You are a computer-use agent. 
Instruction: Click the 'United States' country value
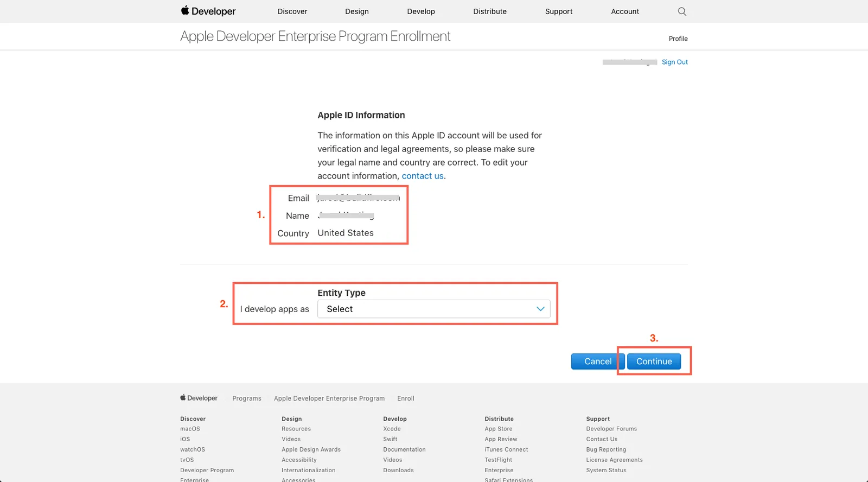[x=346, y=233]
